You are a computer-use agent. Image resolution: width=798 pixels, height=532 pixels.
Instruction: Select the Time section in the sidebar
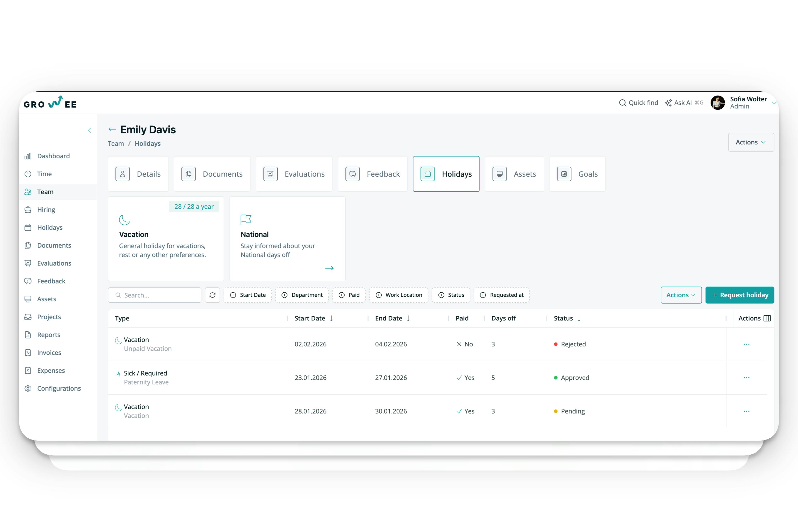(44, 174)
